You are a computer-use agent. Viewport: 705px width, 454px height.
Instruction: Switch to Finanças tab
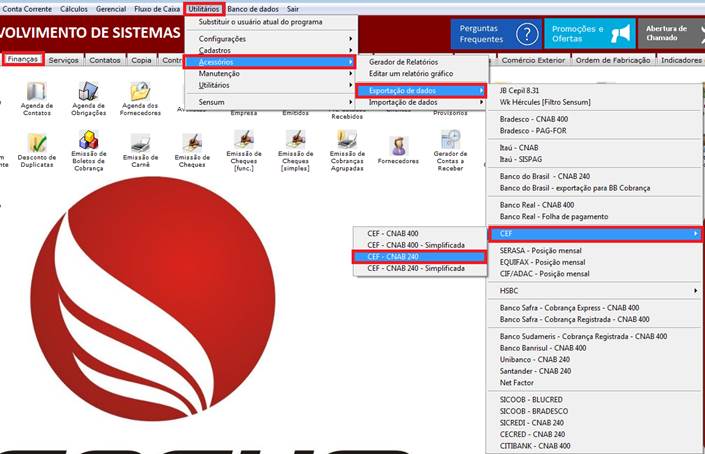(23, 59)
